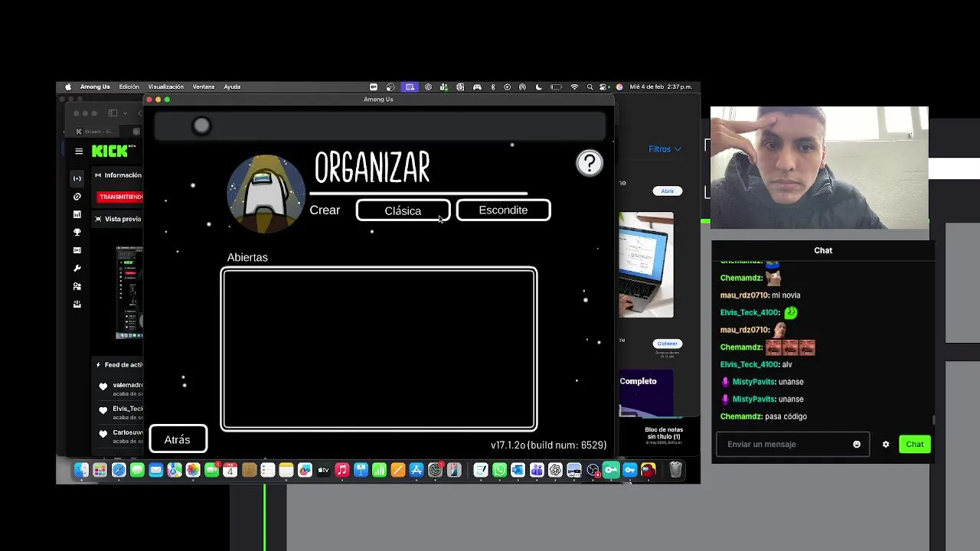980x551 pixels.
Task: Open chat settings gear icon
Action: [886, 444]
